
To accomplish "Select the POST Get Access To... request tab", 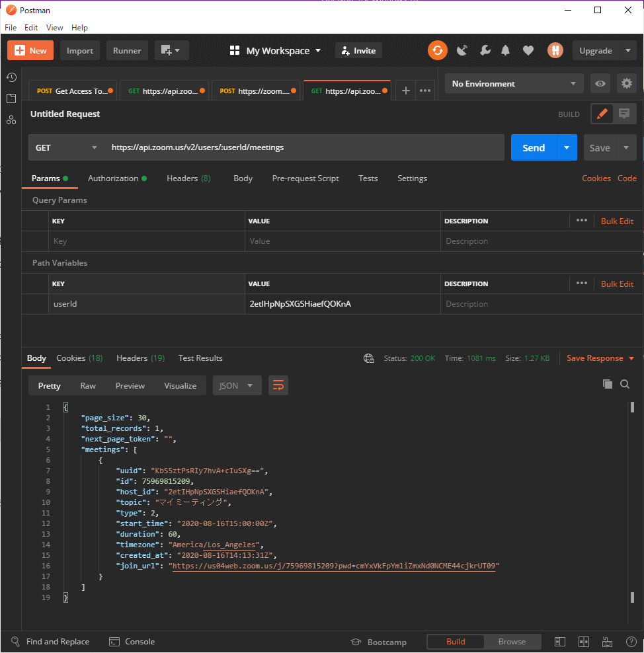I will pos(73,91).
